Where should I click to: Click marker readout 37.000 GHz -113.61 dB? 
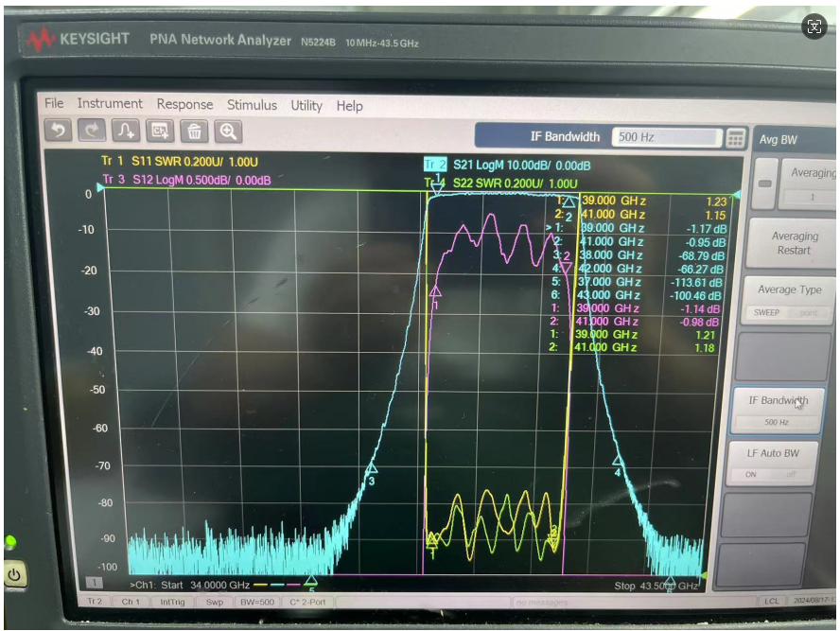click(637, 282)
